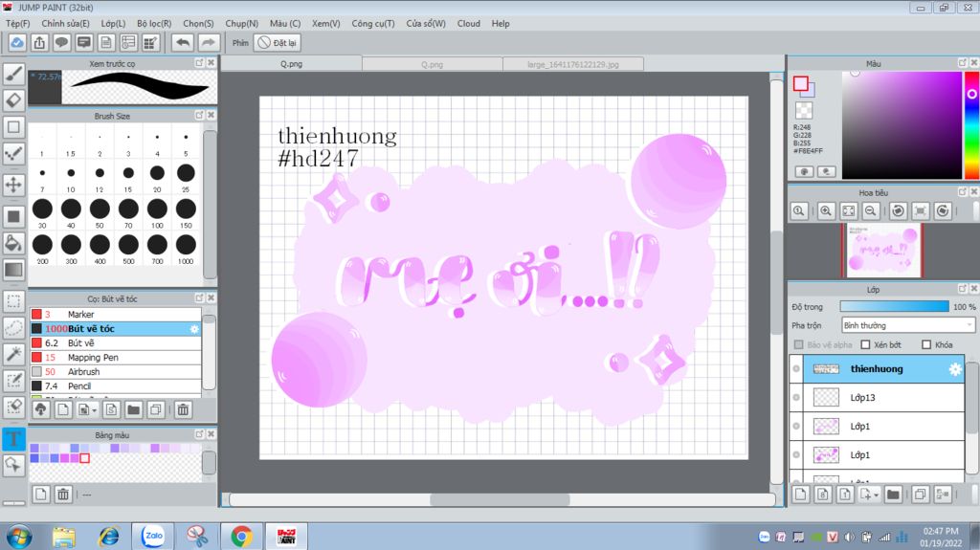
Task: Open the Công cụ(T) menu
Action: pyautogui.click(x=373, y=23)
